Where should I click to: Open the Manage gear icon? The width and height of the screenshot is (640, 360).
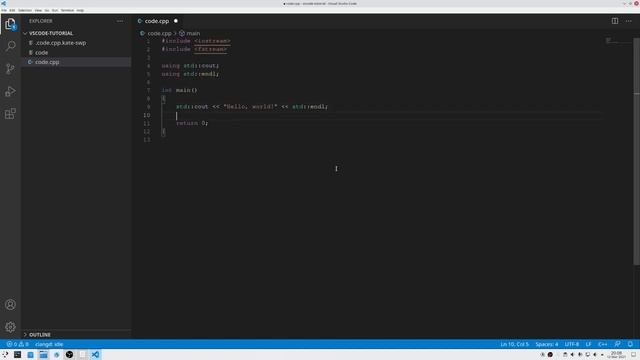tap(10, 327)
